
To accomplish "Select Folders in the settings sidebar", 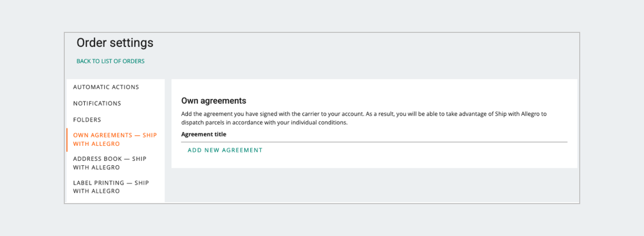I will click(x=87, y=120).
